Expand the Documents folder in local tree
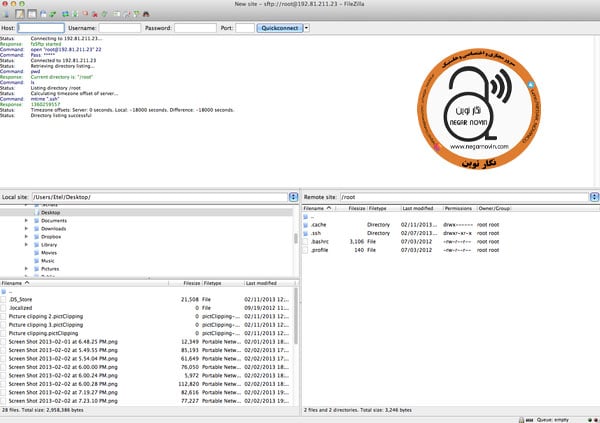The height and width of the screenshot is (423, 600). [x=26, y=220]
